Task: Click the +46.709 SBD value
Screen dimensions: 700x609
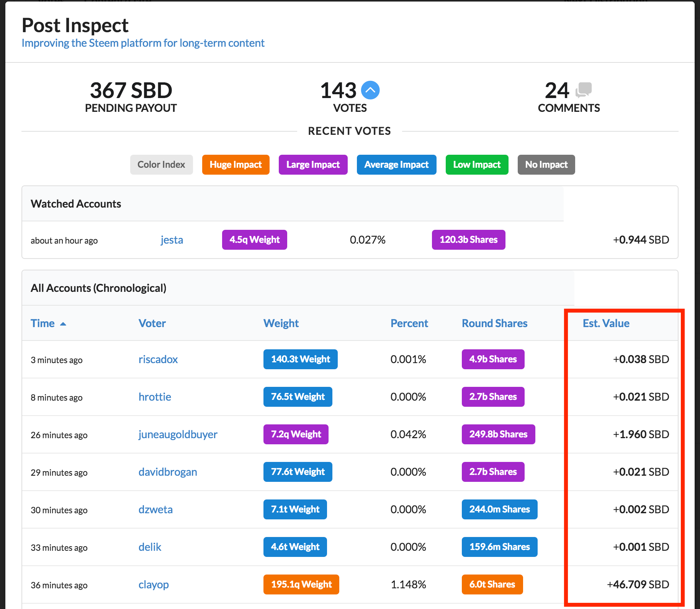Action: click(x=638, y=584)
